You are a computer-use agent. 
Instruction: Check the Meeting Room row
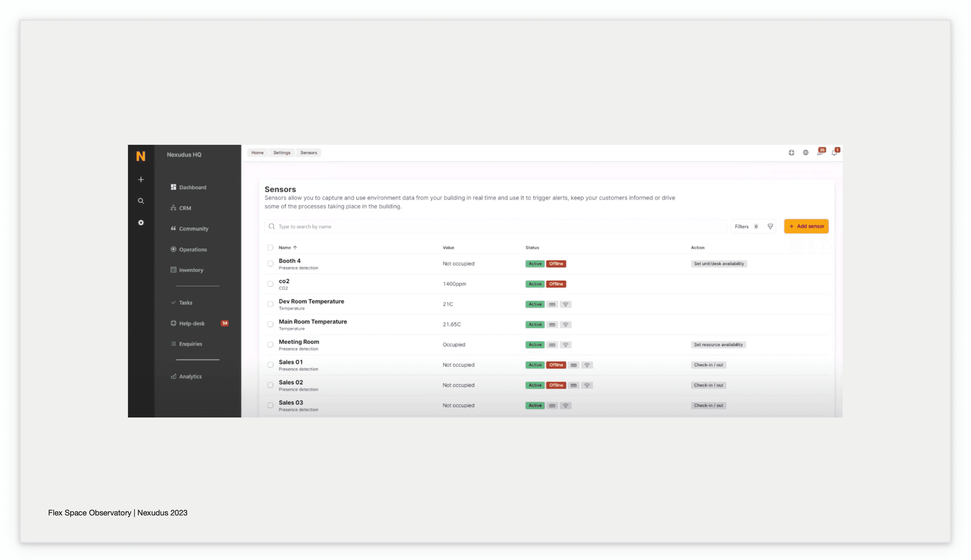[270, 345]
